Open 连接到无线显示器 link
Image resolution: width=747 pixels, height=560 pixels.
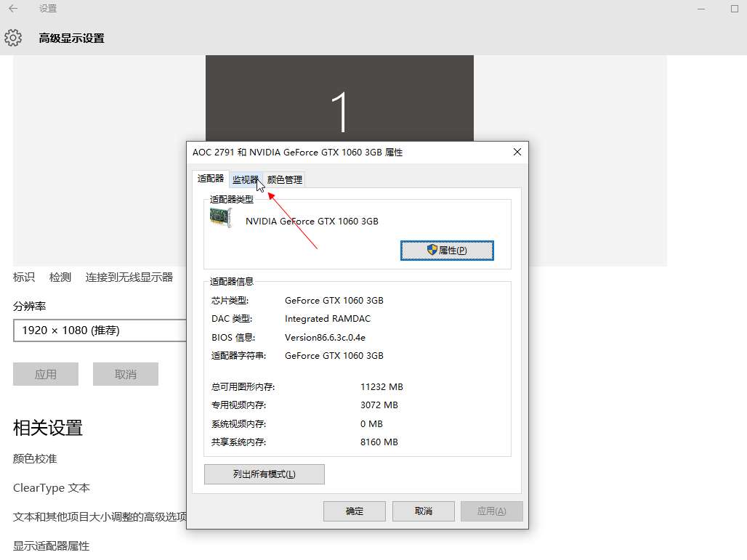tap(129, 277)
